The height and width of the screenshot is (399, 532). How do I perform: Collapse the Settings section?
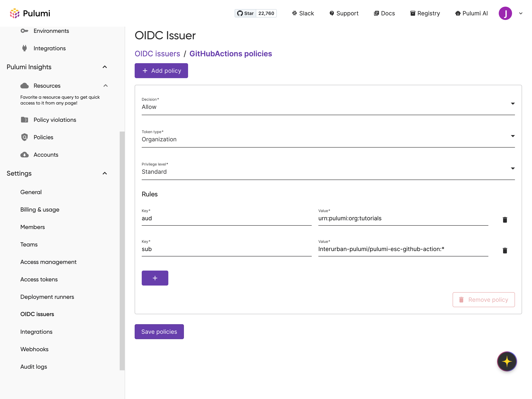click(x=105, y=173)
